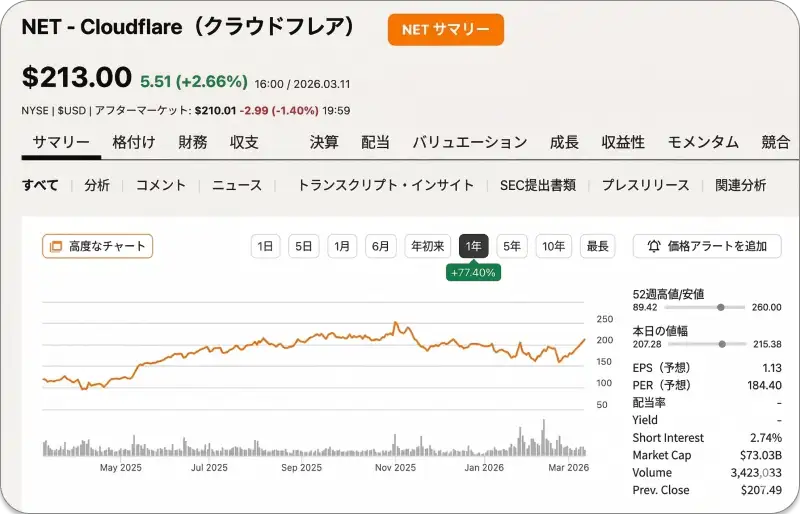Screen dimensions: 800x514
Task: Open the 高度なチャート advanced chart button
Action: [97, 246]
